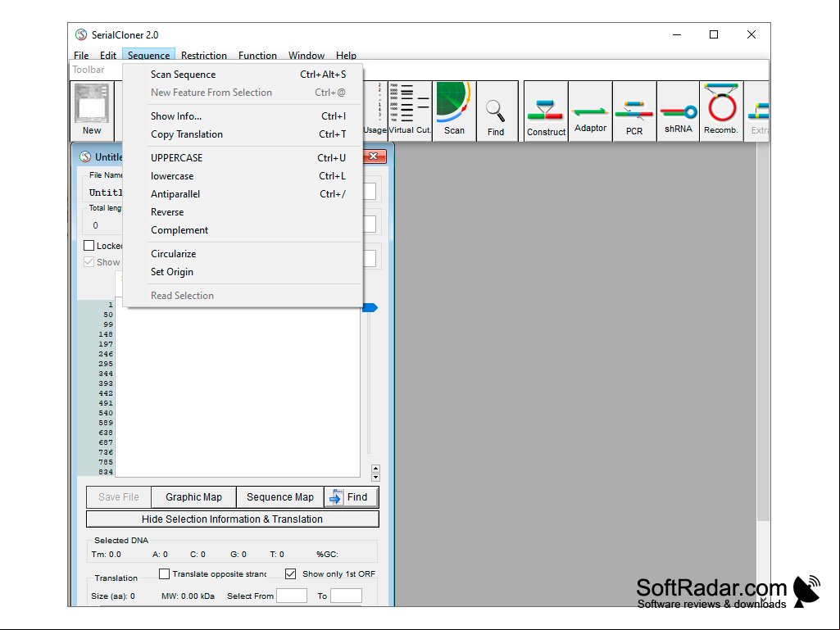This screenshot has width=840, height=630.
Task: Click the To input field
Action: tap(346, 596)
